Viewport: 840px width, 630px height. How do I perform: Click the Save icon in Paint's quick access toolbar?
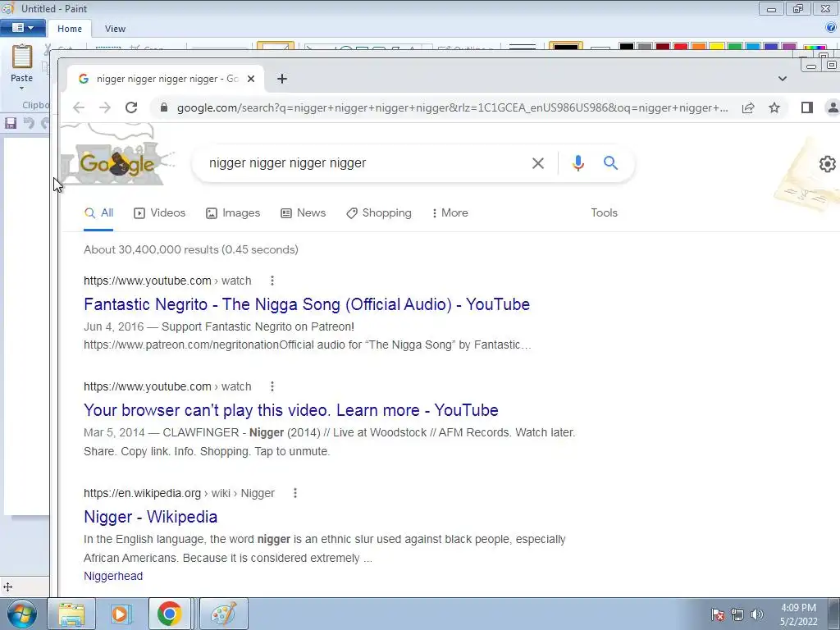click(x=10, y=123)
